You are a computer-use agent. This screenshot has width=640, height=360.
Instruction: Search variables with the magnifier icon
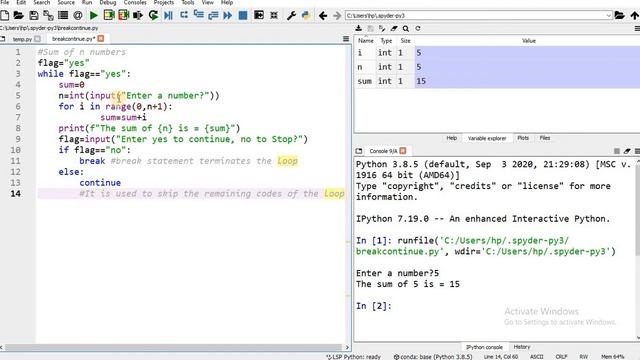pos(406,28)
